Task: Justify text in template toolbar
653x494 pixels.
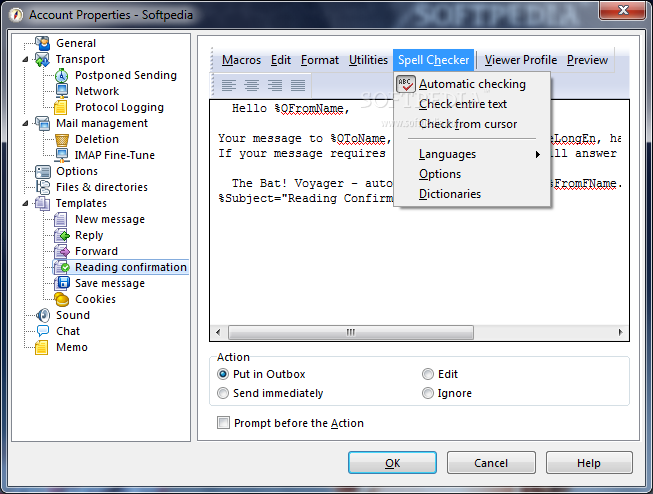Action: tap(298, 85)
